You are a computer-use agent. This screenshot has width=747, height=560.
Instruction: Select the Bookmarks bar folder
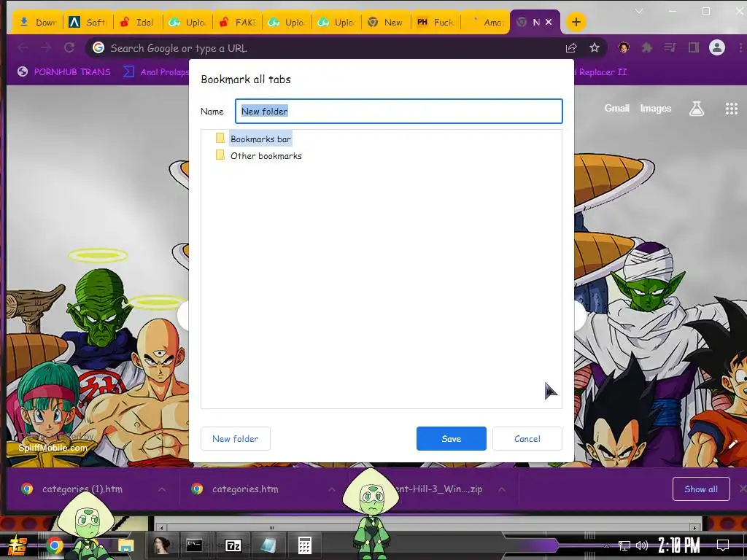point(260,139)
